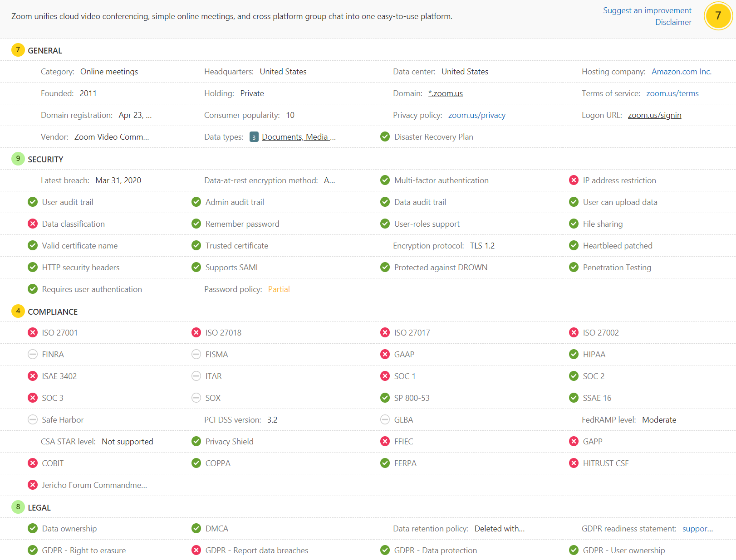This screenshot has width=736, height=560.
Task: Open the zoom.us/terms link
Action: click(672, 93)
